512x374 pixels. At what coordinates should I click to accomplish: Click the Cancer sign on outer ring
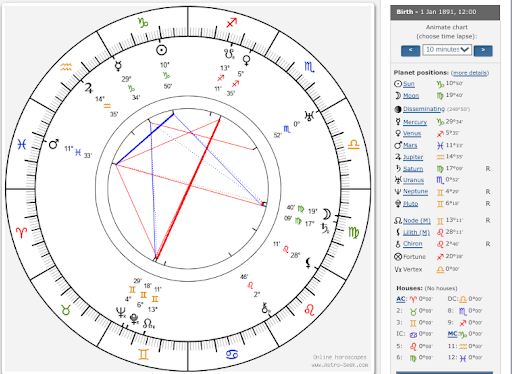coord(232,354)
